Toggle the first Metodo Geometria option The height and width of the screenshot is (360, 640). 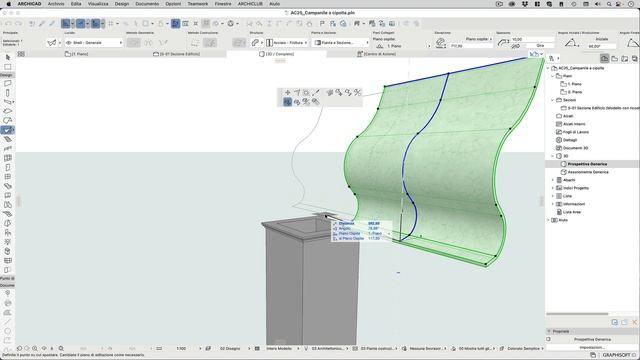pos(133,42)
